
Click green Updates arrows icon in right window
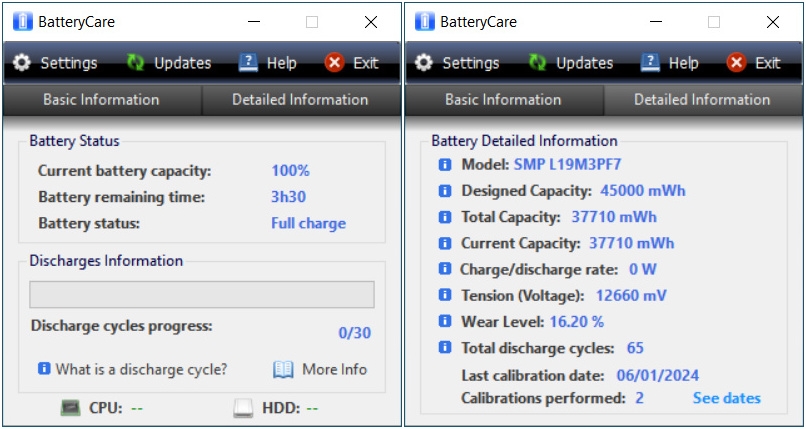[x=538, y=63]
